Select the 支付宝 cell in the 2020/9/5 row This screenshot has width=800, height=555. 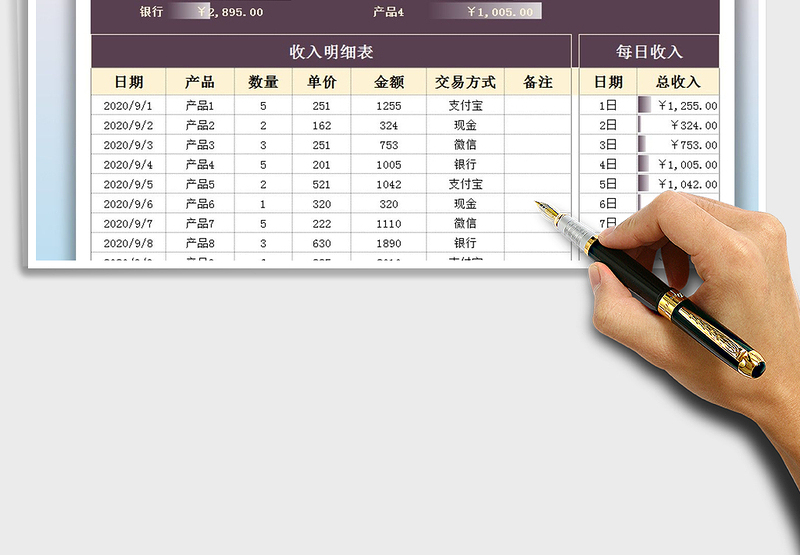click(465, 184)
